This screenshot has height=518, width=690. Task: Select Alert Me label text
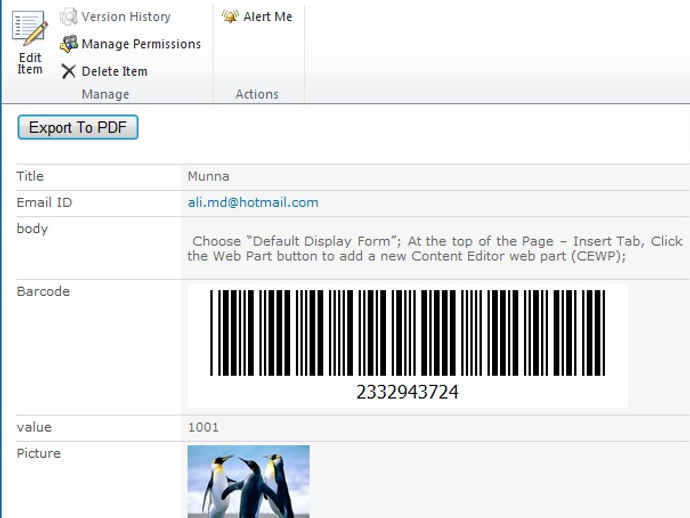click(268, 17)
